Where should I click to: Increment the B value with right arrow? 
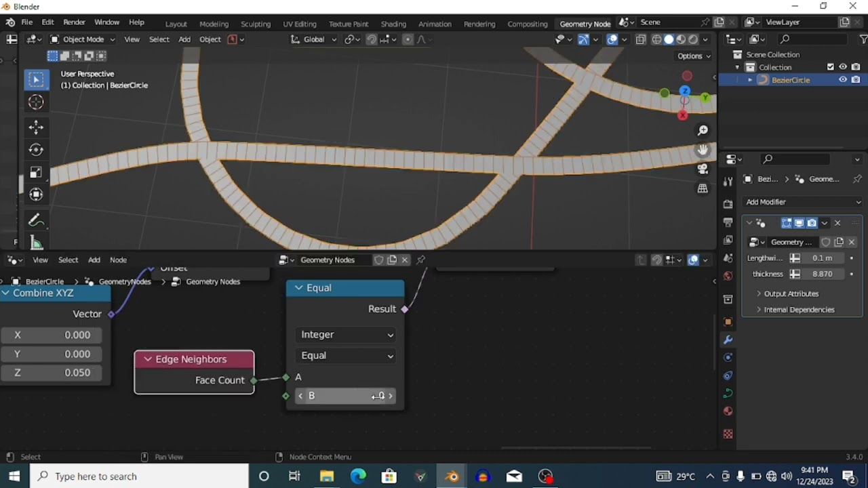pyautogui.click(x=391, y=396)
